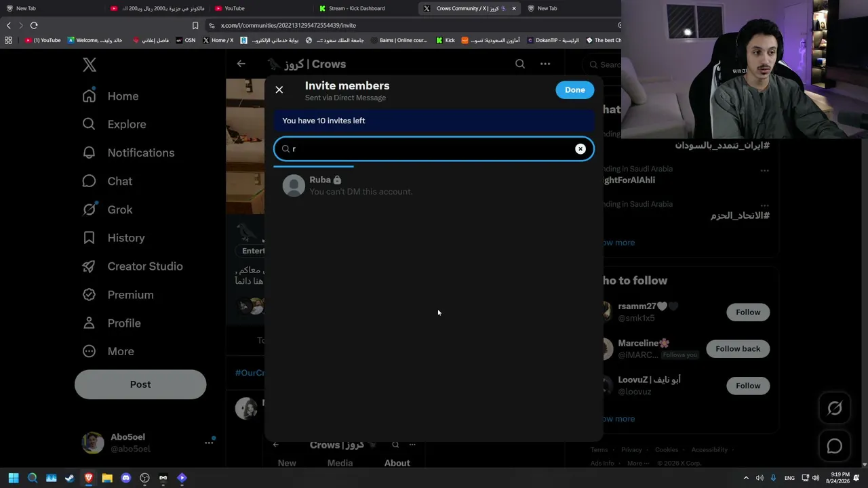868x488 pixels.
Task: Expand the More menu in sidebar
Action: point(108,352)
